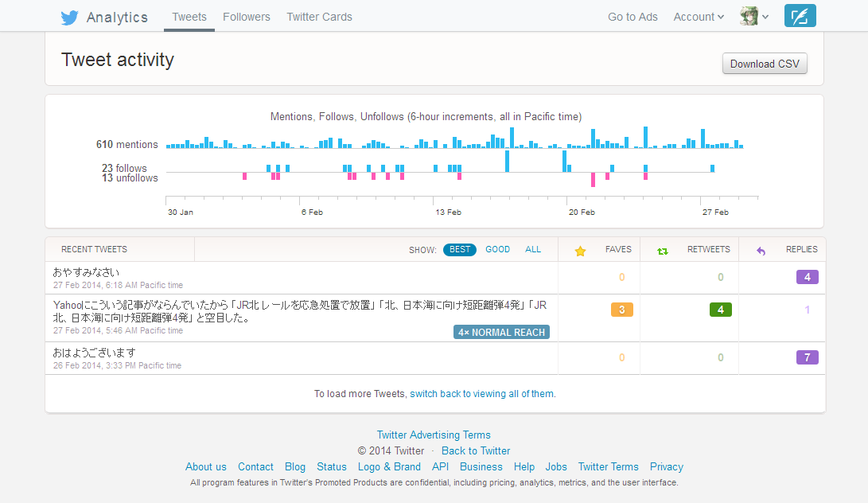Select the BEST tweets filter

459,249
